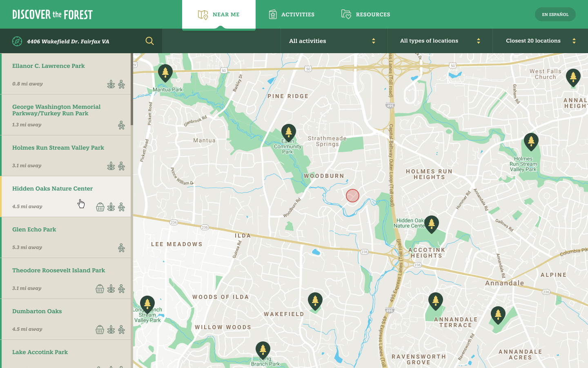The width and height of the screenshot is (588, 368).
Task: Select the tree pin above Annandale Acres
Action: tap(498, 315)
